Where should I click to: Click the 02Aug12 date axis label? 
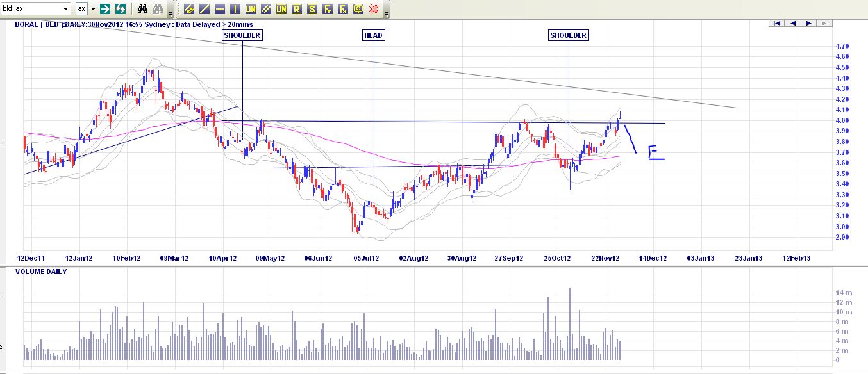pyautogui.click(x=413, y=258)
